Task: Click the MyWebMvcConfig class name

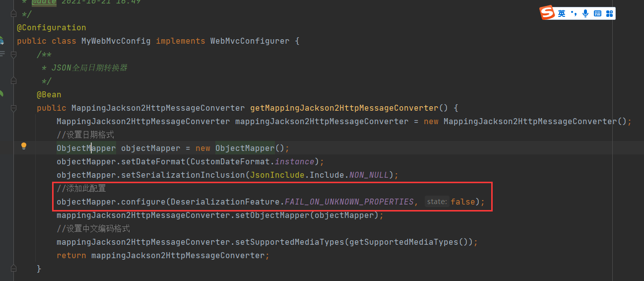Action: [116, 41]
